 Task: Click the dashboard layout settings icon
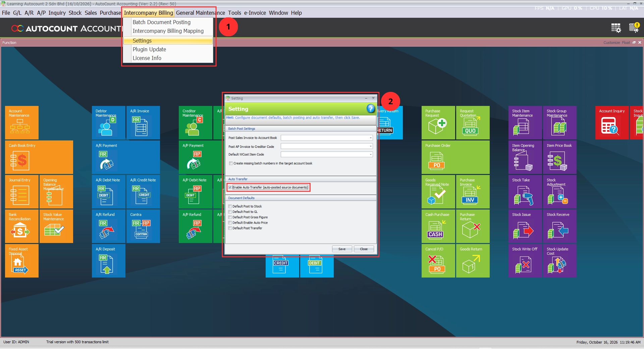point(616,28)
